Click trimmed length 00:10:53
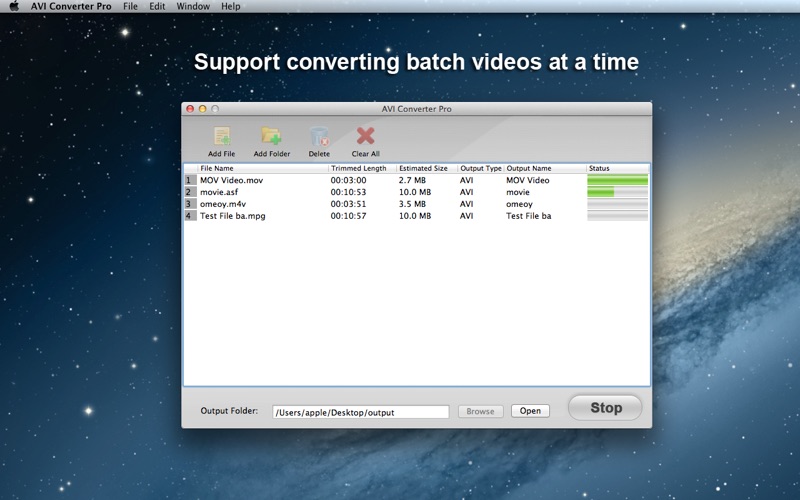Screen dimensions: 800x500 348,192
